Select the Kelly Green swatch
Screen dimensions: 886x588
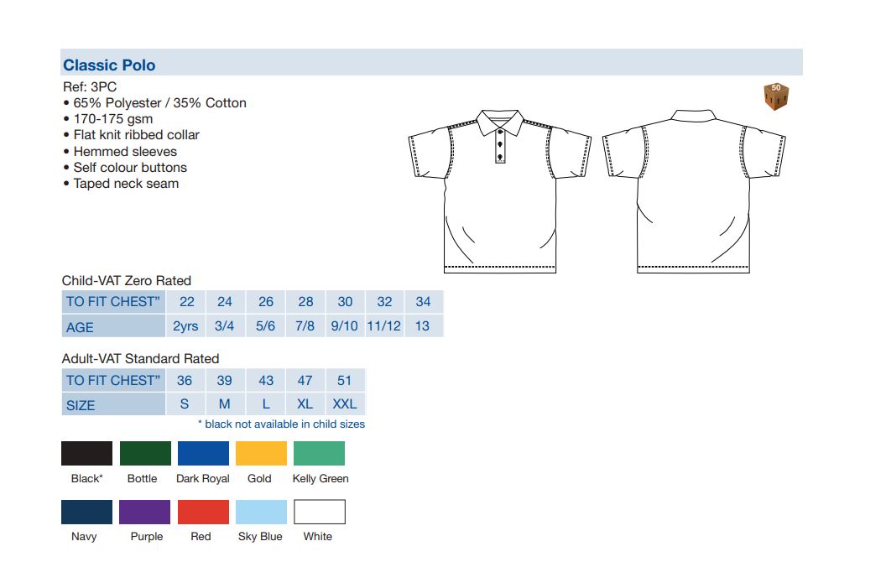click(319, 454)
